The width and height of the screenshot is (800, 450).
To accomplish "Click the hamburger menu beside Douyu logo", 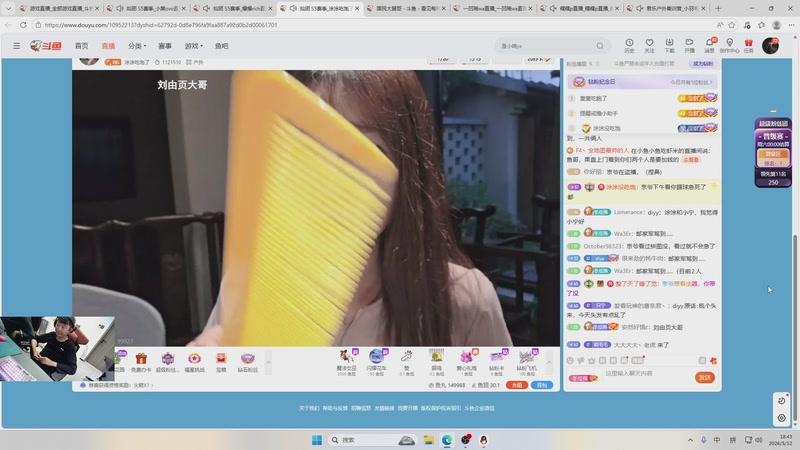I will (x=16, y=46).
